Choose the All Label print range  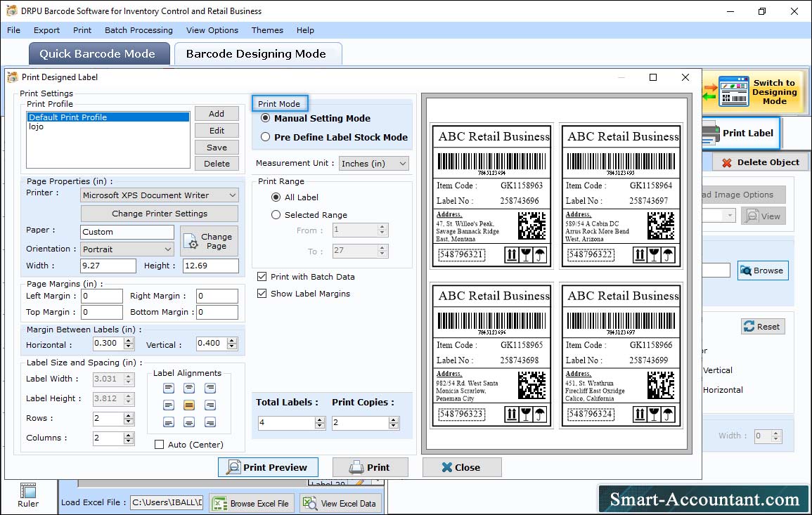tap(276, 197)
